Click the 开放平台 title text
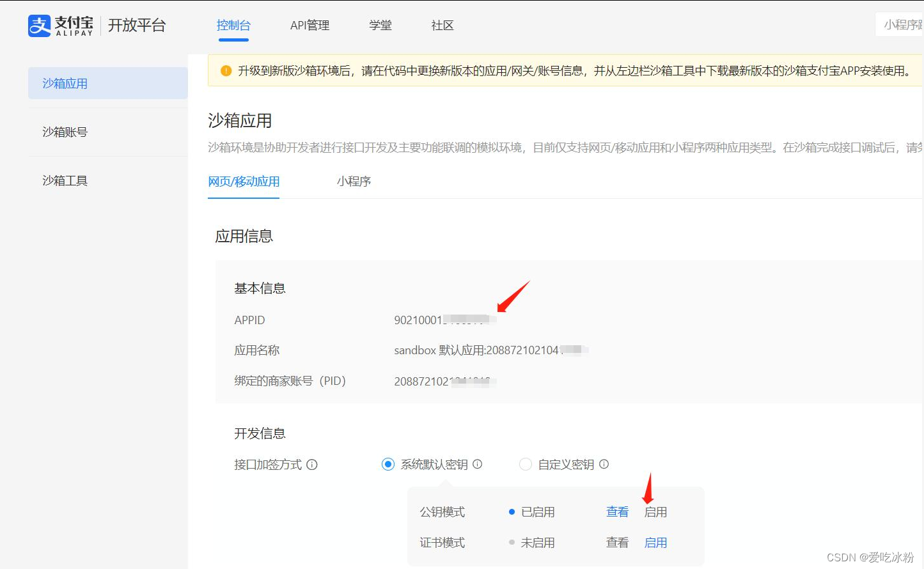The width and height of the screenshot is (924, 569). tap(137, 26)
